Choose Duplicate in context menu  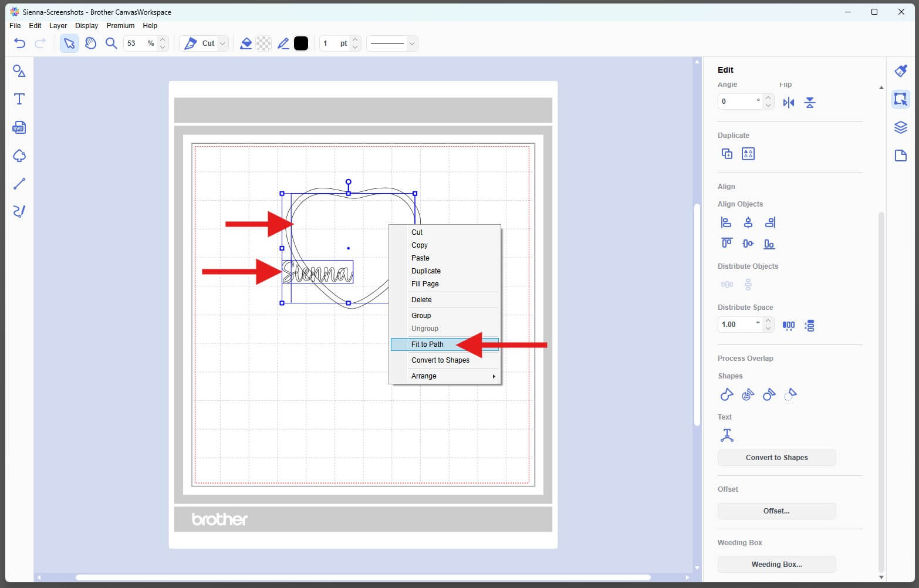pos(445,271)
